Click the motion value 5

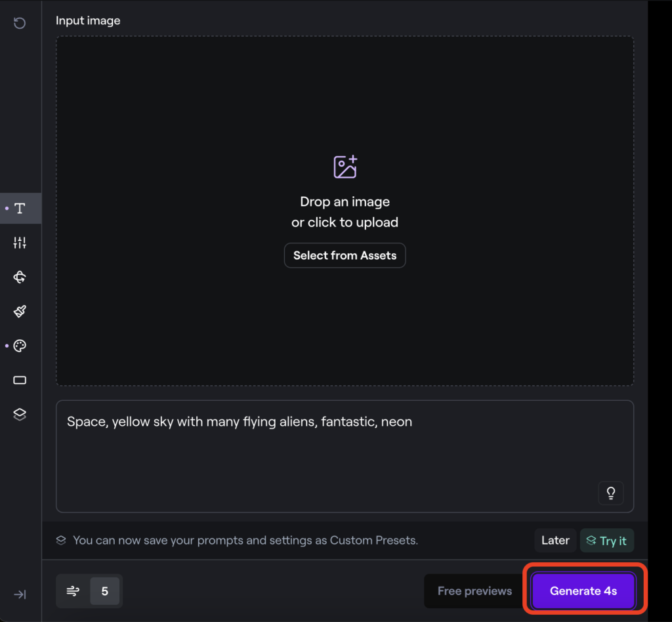point(104,591)
